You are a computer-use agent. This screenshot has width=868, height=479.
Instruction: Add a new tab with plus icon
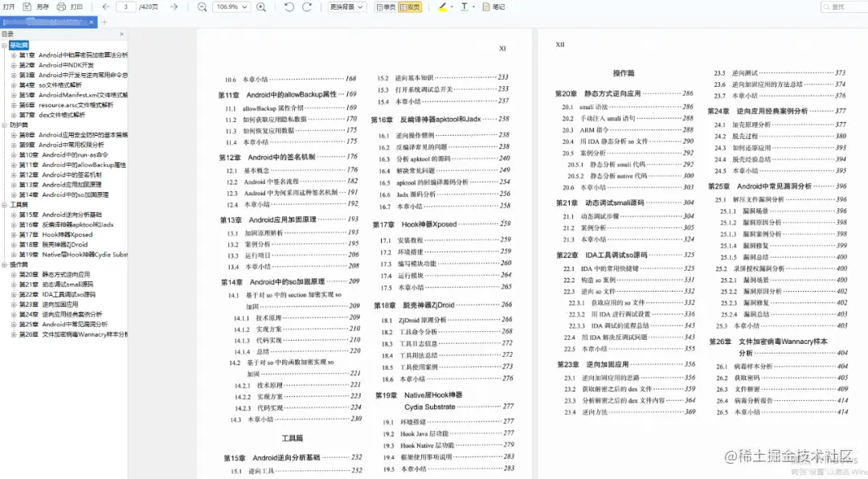(x=104, y=23)
